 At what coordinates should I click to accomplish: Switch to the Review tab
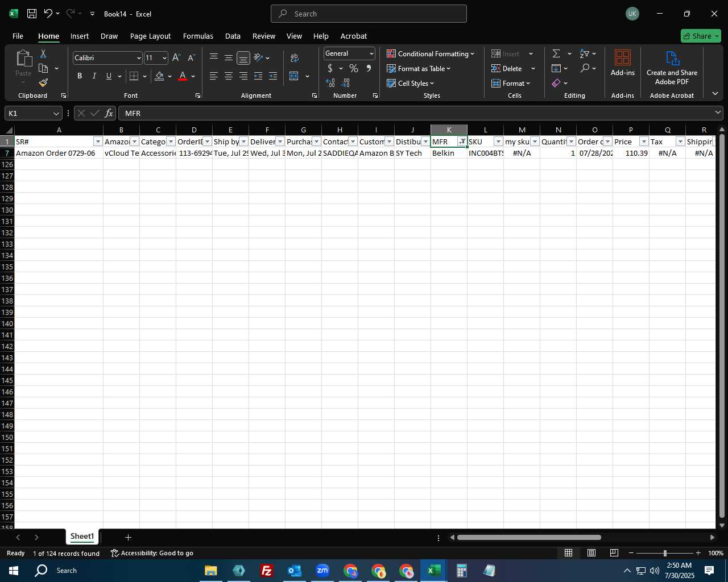264,36
